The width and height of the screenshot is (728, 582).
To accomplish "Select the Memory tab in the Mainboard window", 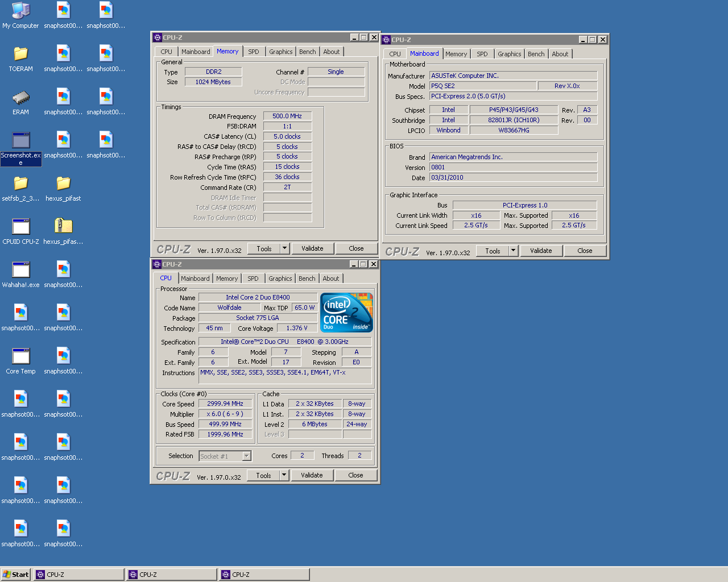I will tap(456, 54).
